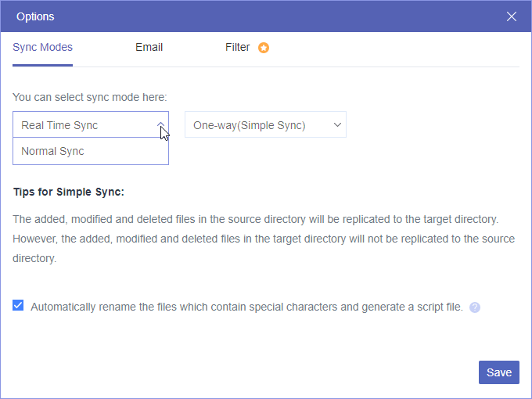Screen dimensions: 532x399
Task: Click the "One-way(Simple Sync)" selected text
Action: (249, 125)
